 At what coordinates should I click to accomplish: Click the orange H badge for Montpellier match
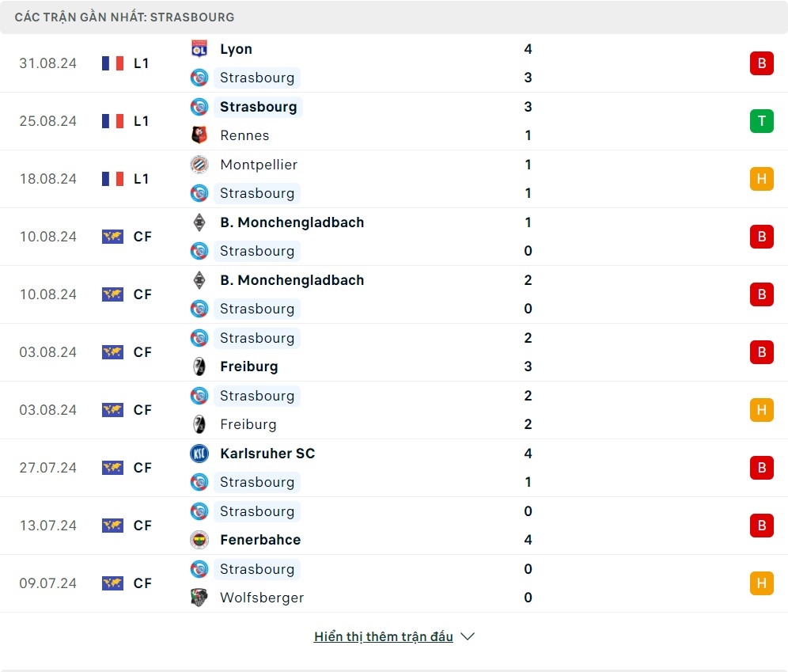pyautogui.click(x=761, y=179)
